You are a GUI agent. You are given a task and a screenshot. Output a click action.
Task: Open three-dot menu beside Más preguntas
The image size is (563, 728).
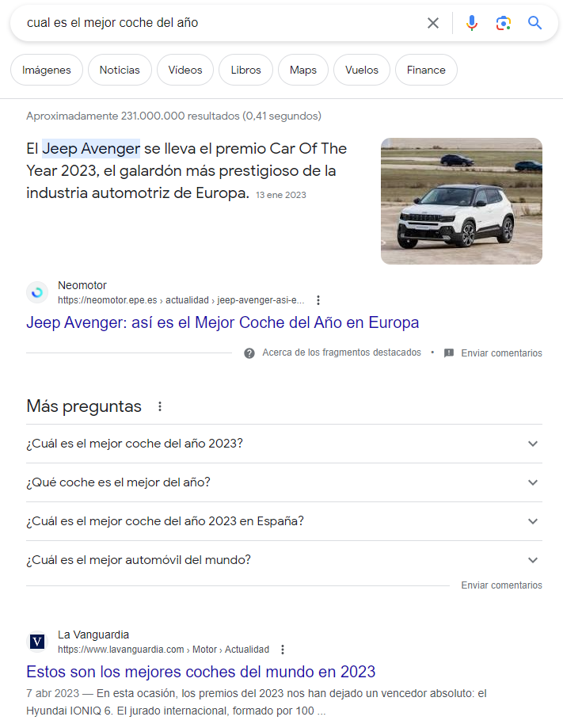pos(160,406)
